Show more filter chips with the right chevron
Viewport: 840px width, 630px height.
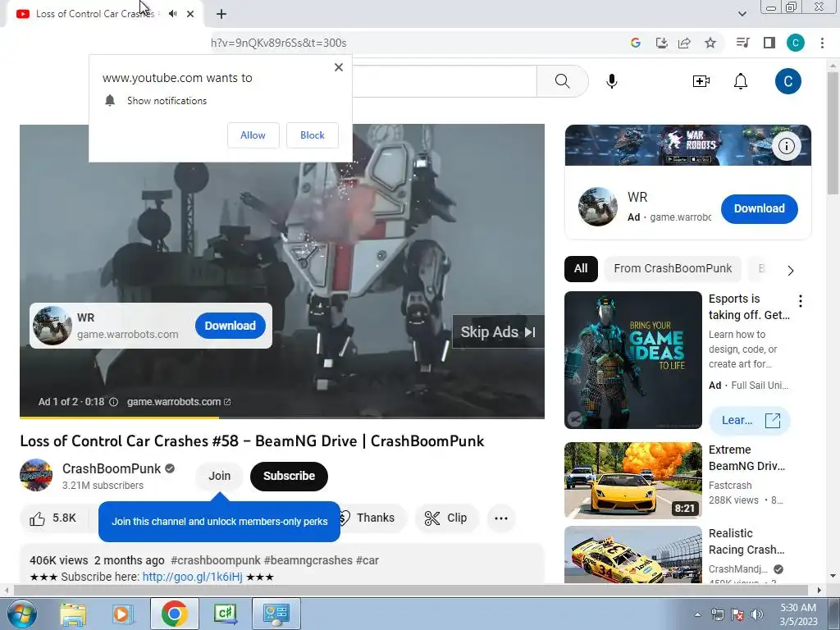click(791, 271)
